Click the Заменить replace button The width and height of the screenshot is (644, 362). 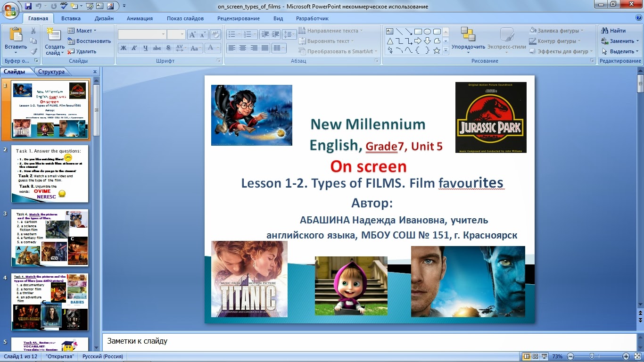(x=620, y=41)
